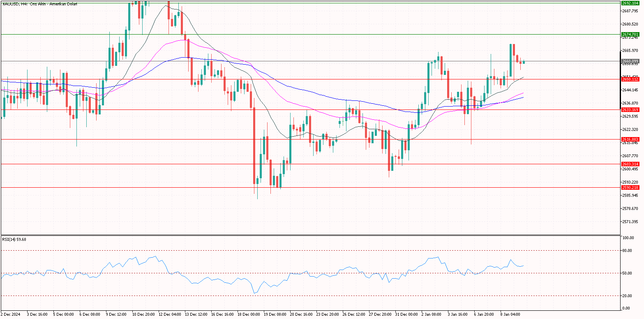
Task: Click the gray current price label 2660.099
Action: 630,61
